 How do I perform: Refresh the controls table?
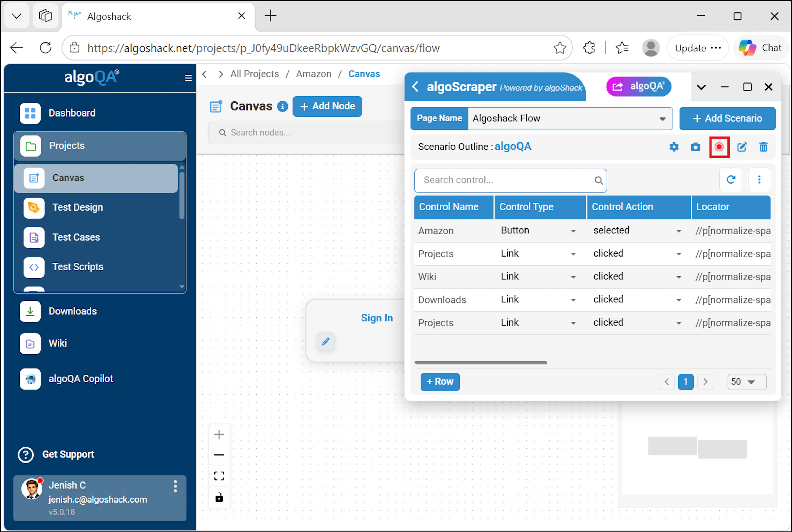tap(731, 179)
